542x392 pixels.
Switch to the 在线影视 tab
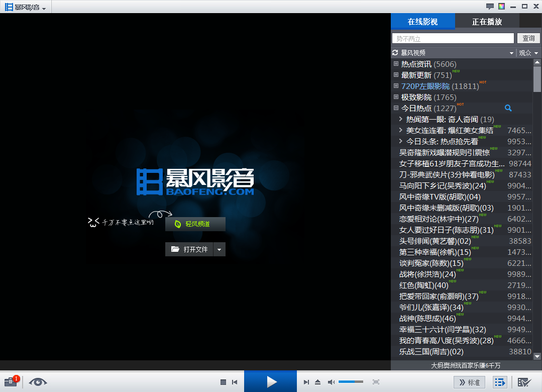[x=423, y=22]
